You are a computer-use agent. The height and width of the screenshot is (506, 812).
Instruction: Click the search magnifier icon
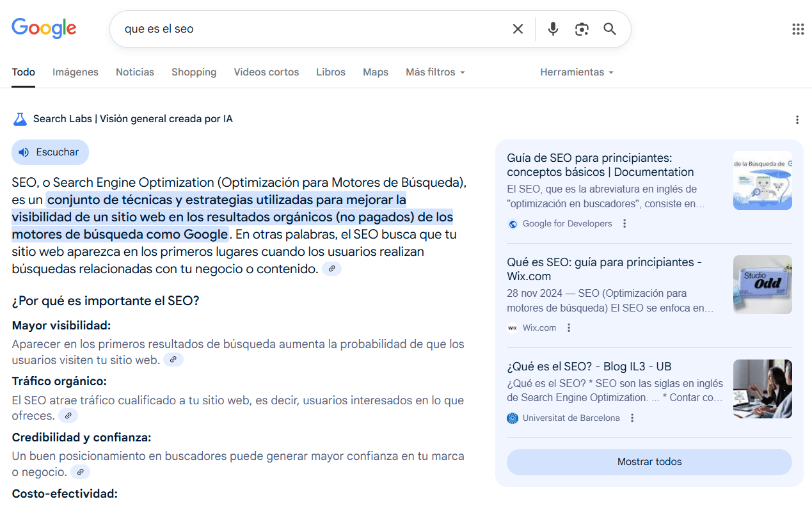click(x=609, y=28)
